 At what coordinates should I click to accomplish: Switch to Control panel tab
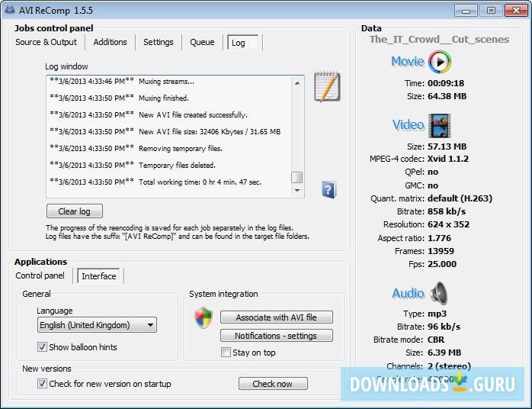point(40,275)
